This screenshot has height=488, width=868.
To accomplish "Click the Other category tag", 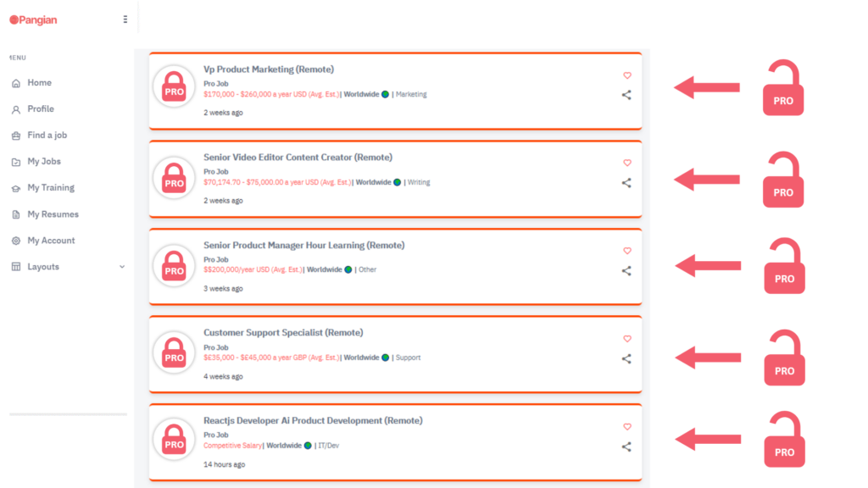I will (367, 269).
